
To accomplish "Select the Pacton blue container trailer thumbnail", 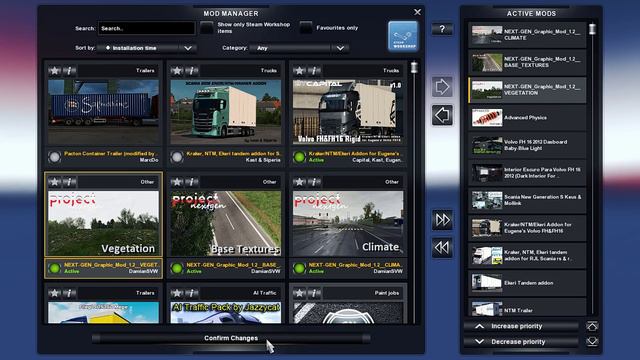I will pyautogui.click(x=103, y=112).
